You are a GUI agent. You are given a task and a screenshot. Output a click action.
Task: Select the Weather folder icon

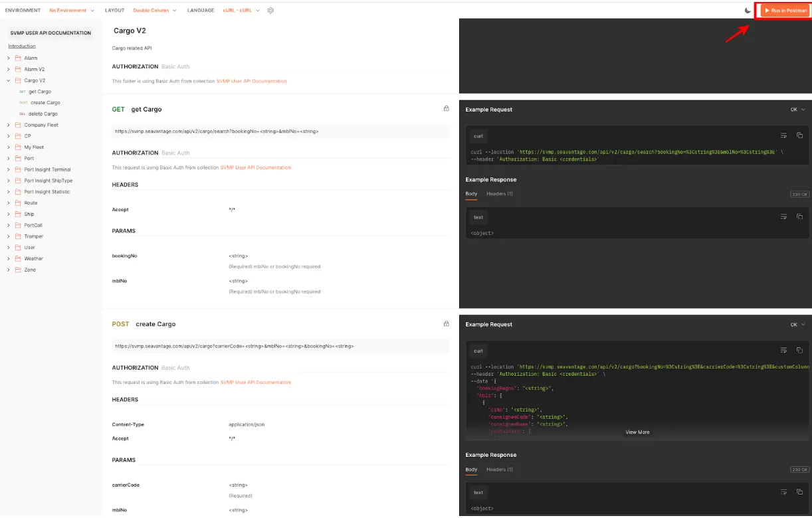(x=18, y=258)
